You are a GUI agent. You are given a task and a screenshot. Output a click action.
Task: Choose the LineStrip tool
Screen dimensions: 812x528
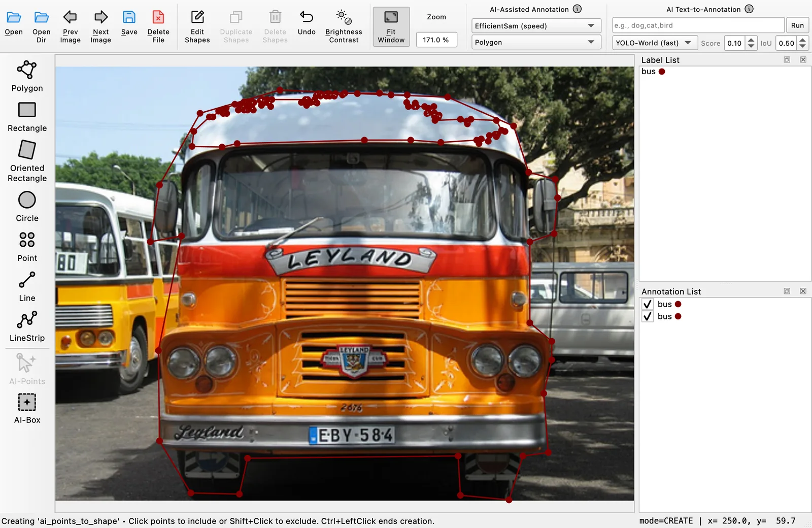click(x=27, y=327)
